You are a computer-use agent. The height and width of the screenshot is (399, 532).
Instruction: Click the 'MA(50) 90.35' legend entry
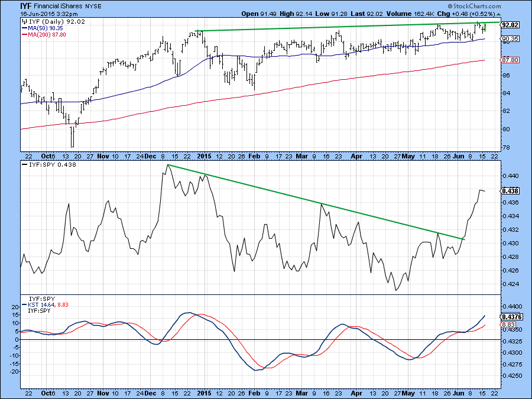pyautogui.click(x=46, y=28)
